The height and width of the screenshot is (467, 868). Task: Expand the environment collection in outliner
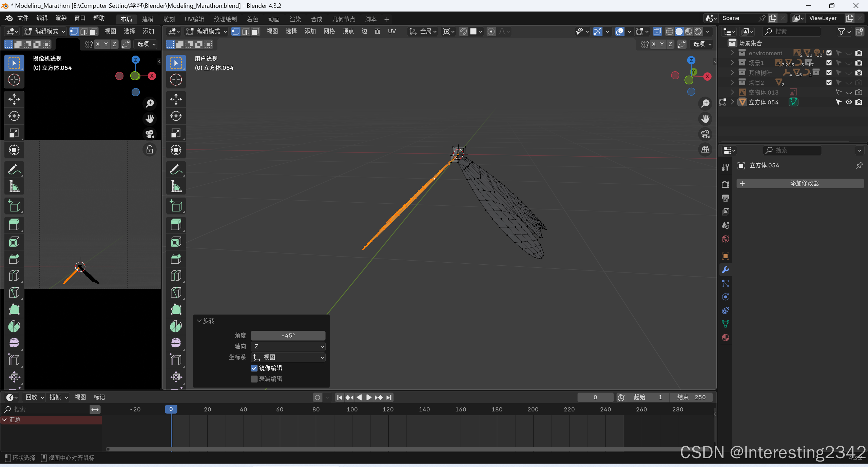tap(732, 53)
